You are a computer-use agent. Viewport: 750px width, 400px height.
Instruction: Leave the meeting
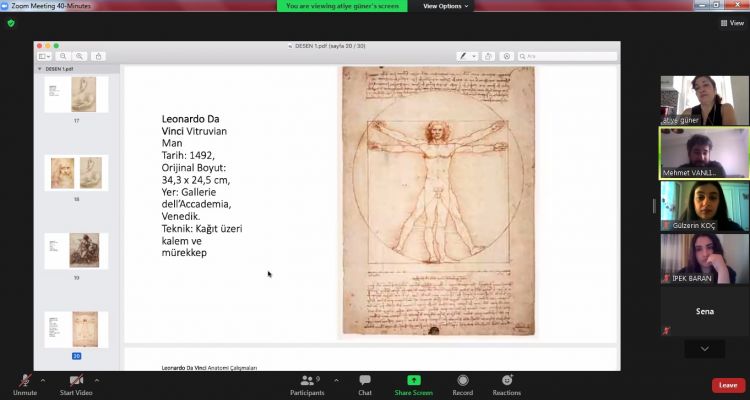(728, 385)
